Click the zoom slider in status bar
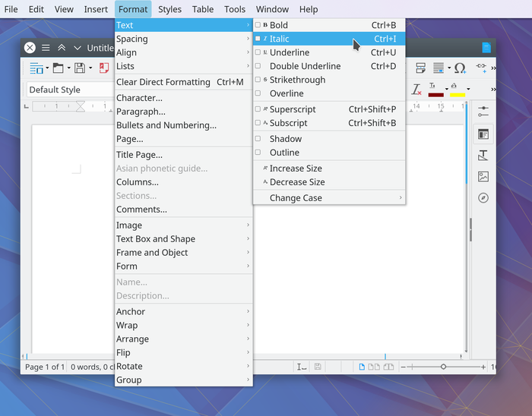This screenshot has width=532, height=416. tap(443, 367)
